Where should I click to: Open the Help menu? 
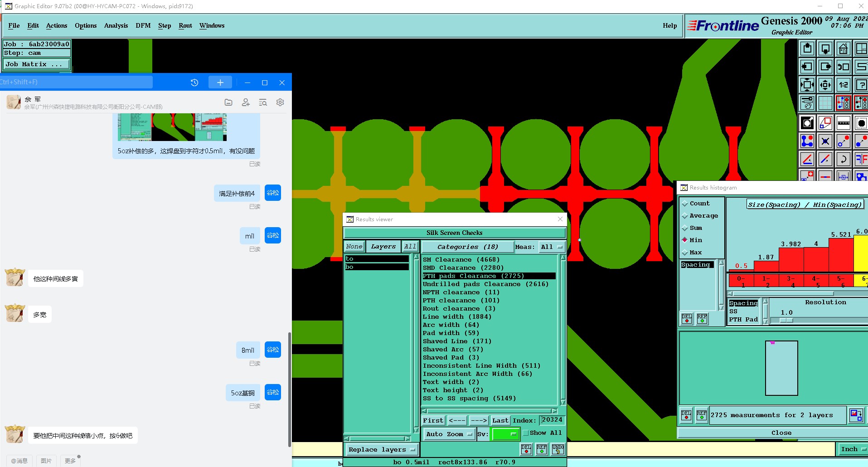669,26
